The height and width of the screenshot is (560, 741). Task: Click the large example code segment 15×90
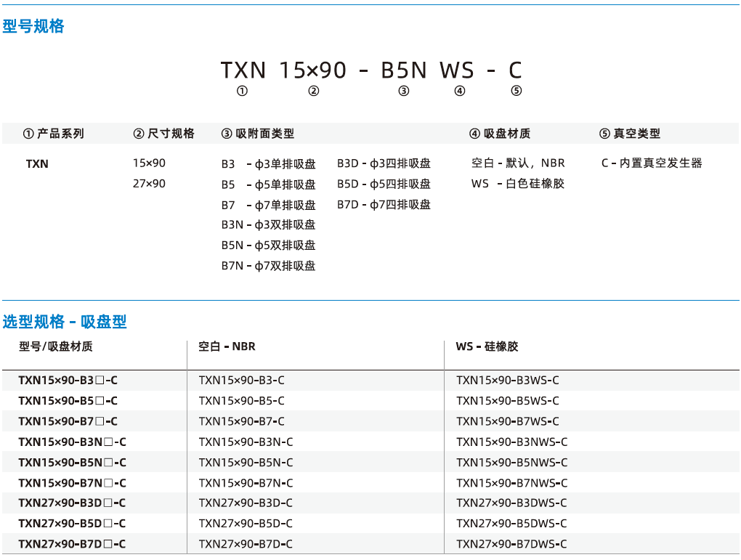(313, 70)
